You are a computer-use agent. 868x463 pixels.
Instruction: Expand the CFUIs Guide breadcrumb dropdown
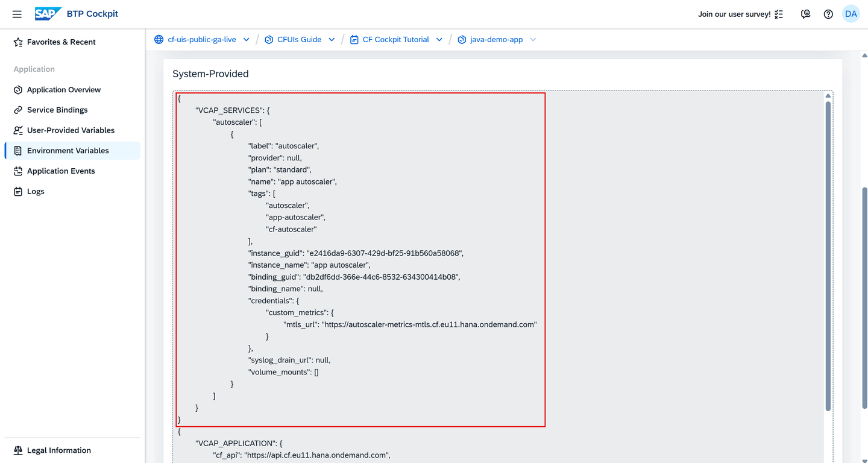(332, 40)
